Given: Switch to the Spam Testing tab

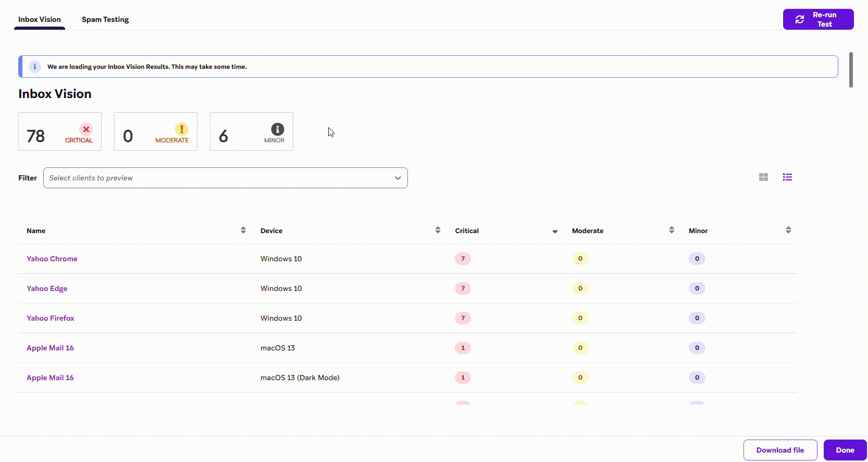Looking at the screenshot, I should pyautogui.click(x=105, y=19).
